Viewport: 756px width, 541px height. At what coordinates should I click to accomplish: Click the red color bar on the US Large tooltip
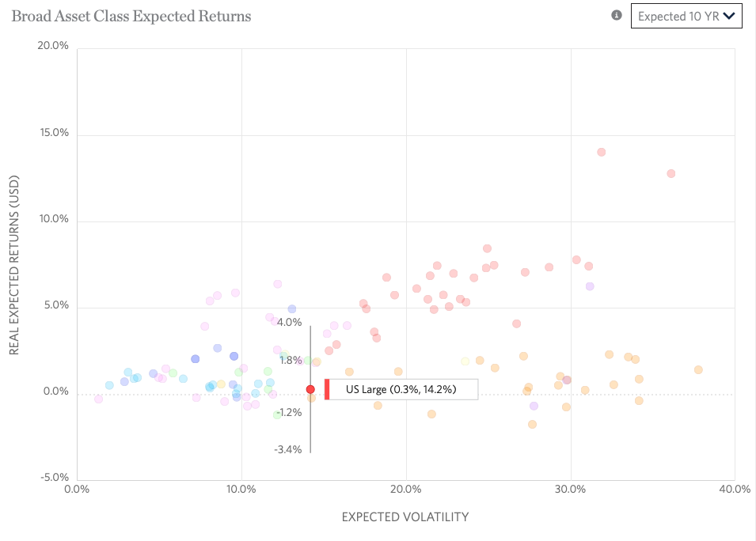pos(327,389)
